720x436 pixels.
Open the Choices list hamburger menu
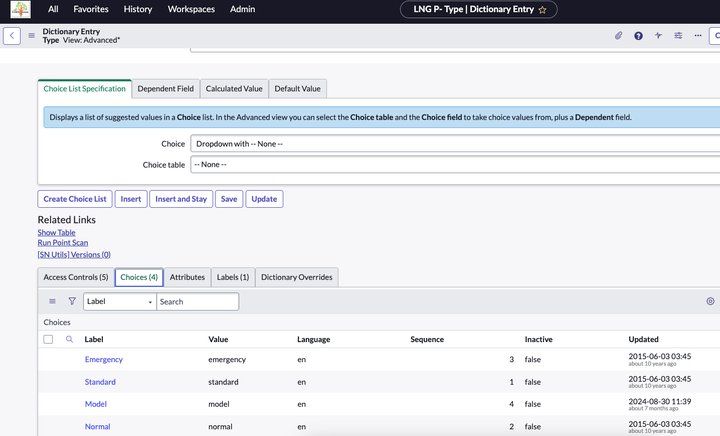(52, 302)
